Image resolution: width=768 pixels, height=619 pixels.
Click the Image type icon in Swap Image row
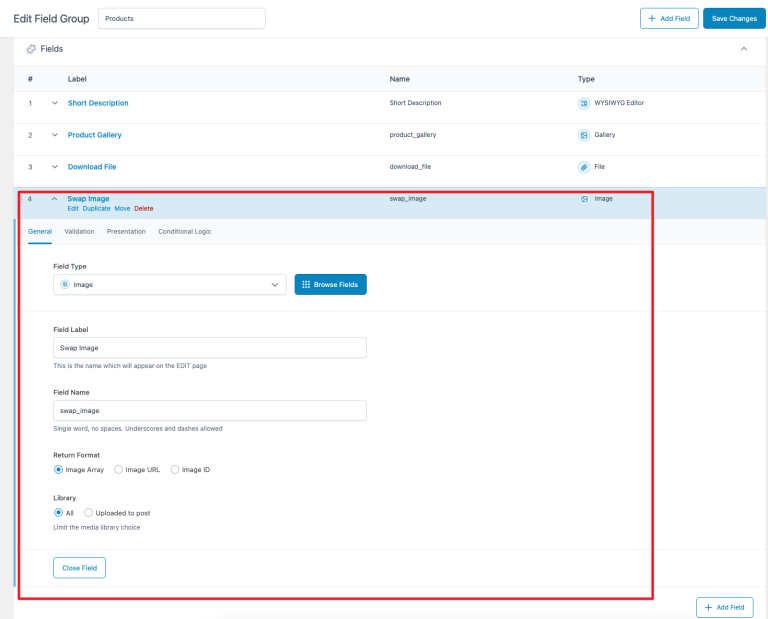(584, 199)
